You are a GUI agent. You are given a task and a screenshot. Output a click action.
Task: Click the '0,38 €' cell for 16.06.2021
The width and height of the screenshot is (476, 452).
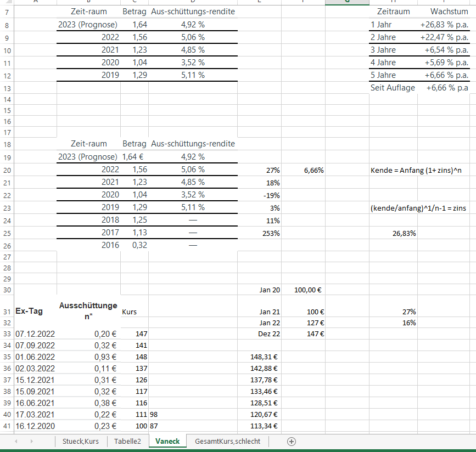[x=88, y=403]
